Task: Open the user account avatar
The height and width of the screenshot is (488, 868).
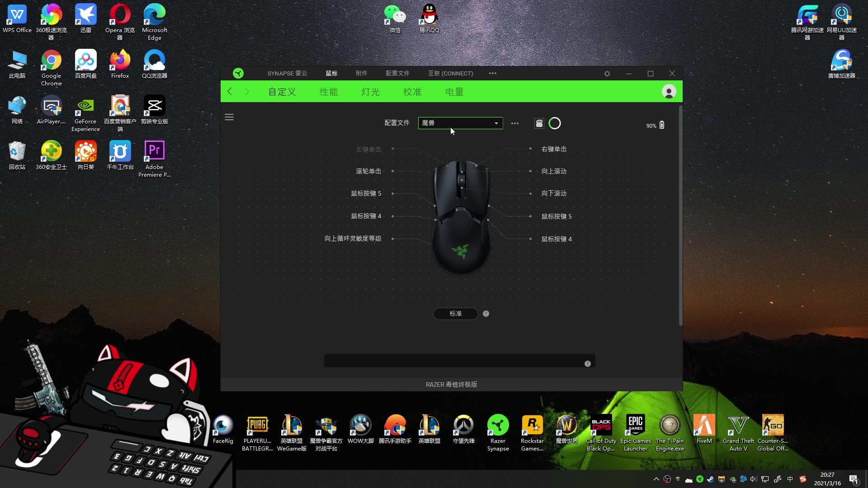Action: 669,92
